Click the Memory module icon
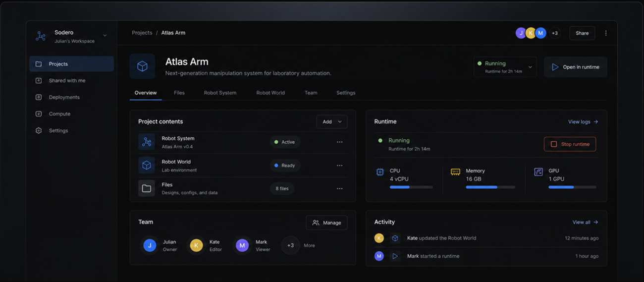644x282 pixels. (455, 172)
